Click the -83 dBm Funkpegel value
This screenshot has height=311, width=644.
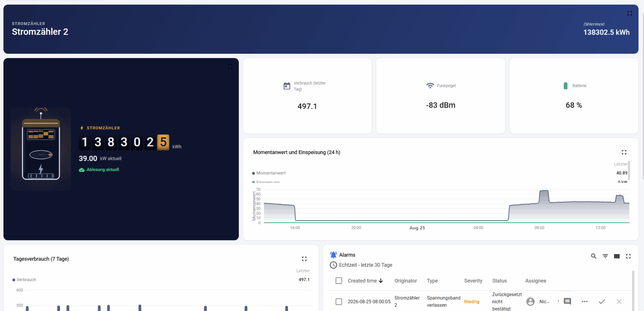[x=440, y=105]
